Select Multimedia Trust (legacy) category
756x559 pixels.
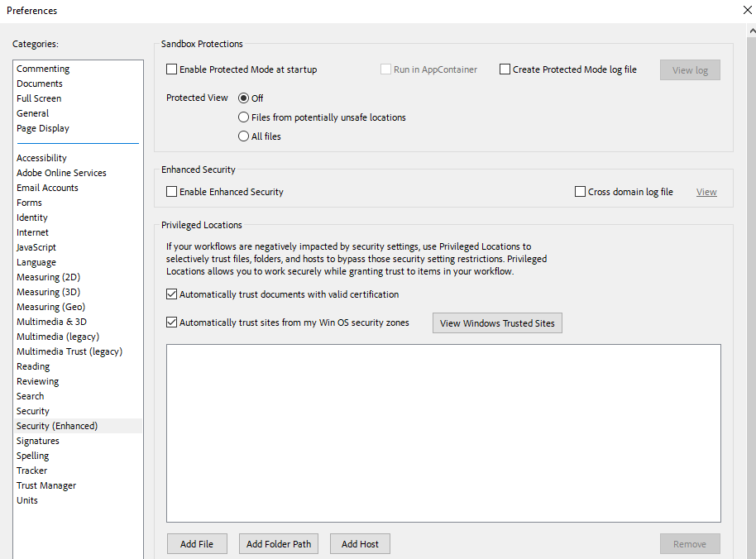78,351
